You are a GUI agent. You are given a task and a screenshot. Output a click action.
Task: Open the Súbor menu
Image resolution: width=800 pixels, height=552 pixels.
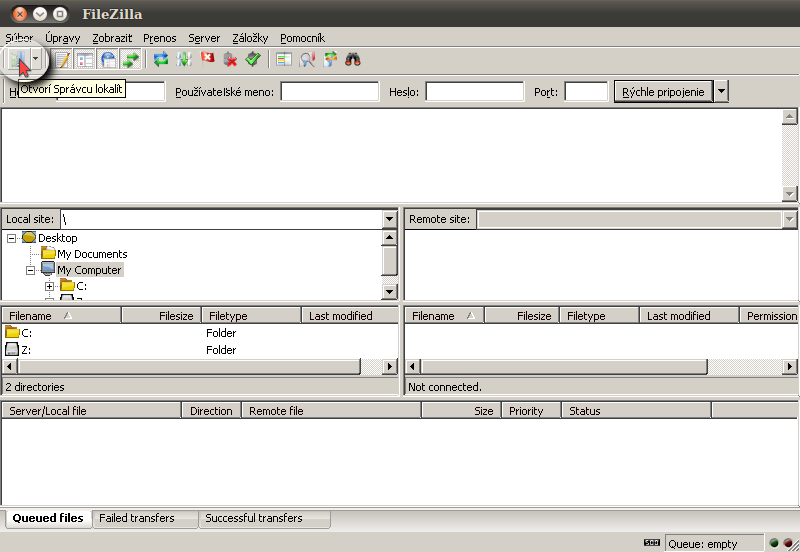[19, 38]
